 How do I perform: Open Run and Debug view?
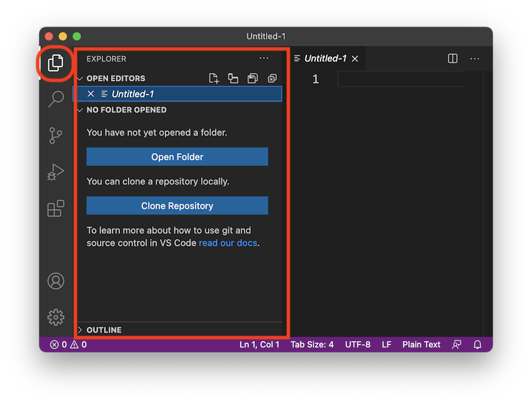tap(56, 172)
